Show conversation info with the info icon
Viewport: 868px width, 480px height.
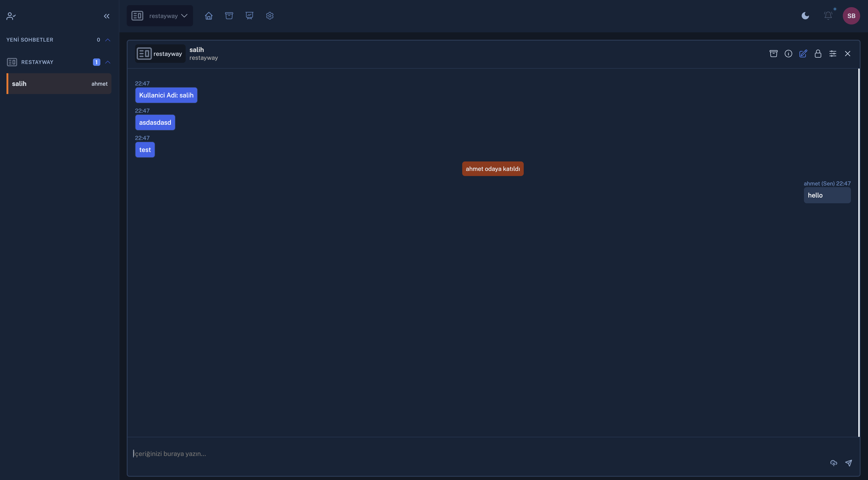click(788, 54)
